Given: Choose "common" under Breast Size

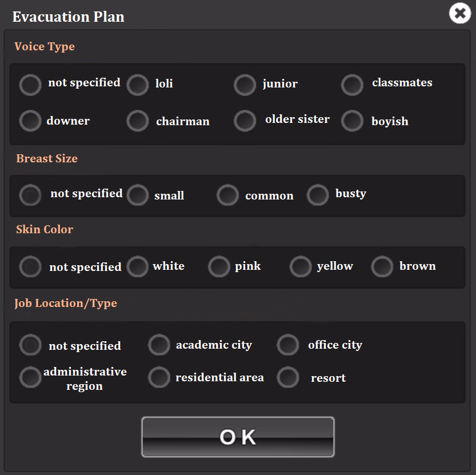Looking at the screenshot, I should (227, 195).
